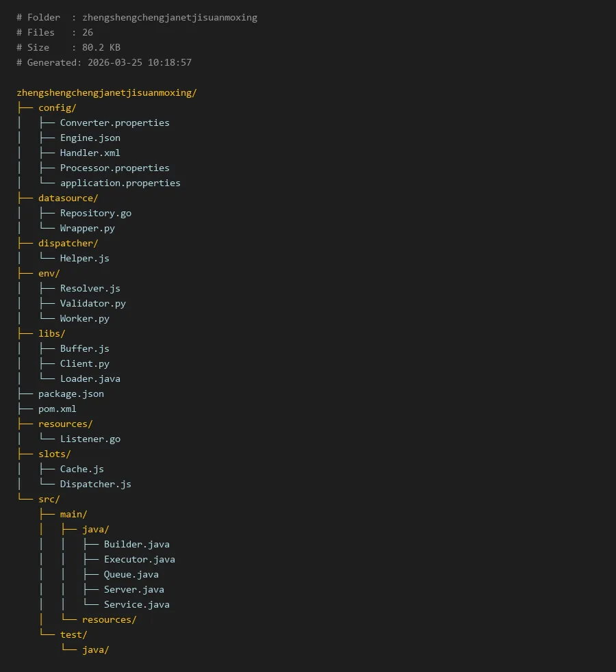The height and width of the screenshot is (672, 616).
Task: Click the config/ folder entry
Action: point(57,107)
